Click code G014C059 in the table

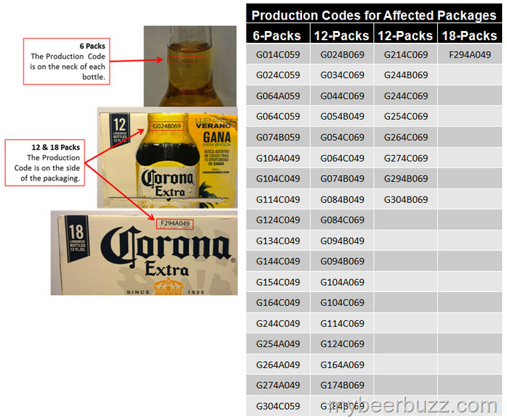pos(278,55)
